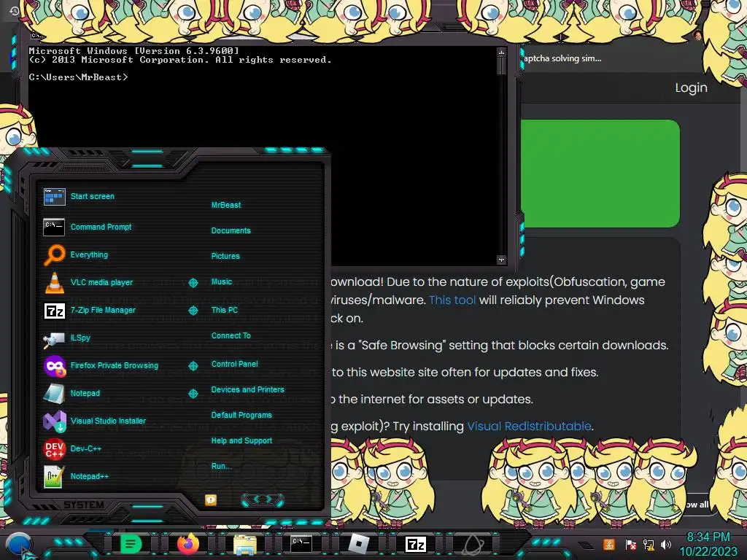Click the history icon at top-left corner
This screenshot has width=747, height=560.
pyautogui.click(x=14, y=10)
